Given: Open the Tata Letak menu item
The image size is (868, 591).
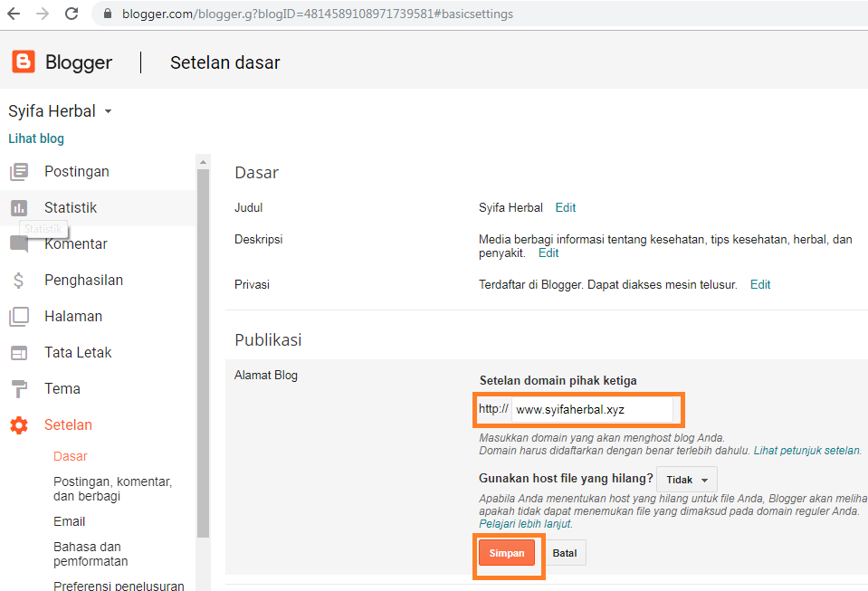Looking at the screenshot, I should (78, 352).
